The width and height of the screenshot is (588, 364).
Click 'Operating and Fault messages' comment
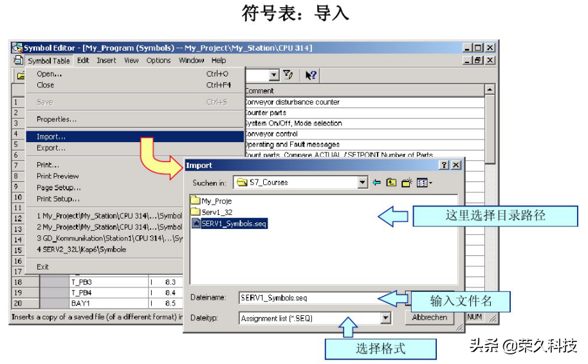363,144
